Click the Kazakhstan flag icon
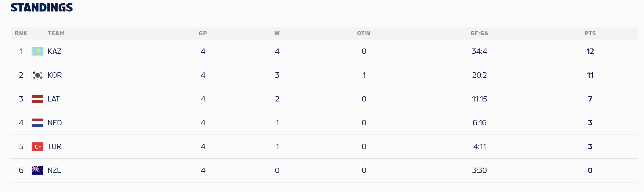The height and width of the screenshot is (192, 644). (38, 51)
